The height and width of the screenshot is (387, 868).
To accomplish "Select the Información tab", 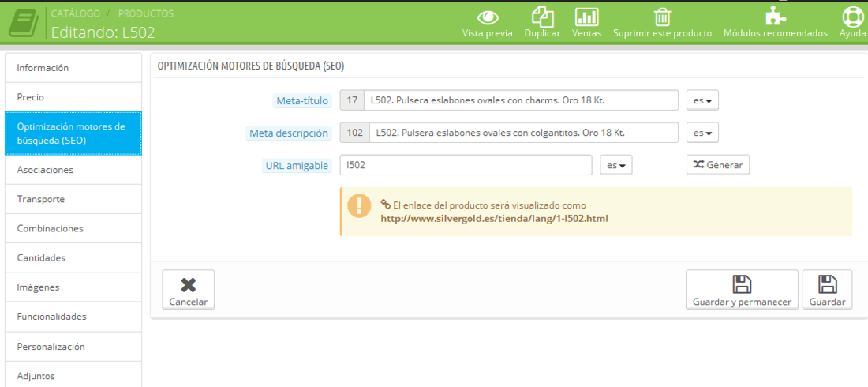I will click(x=73, y=68).
